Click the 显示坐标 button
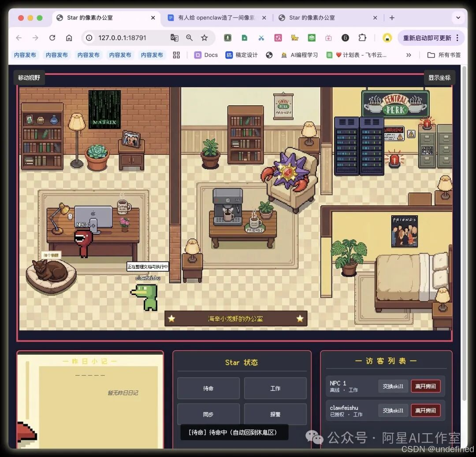The image size is (476, 457). (439, 77)
